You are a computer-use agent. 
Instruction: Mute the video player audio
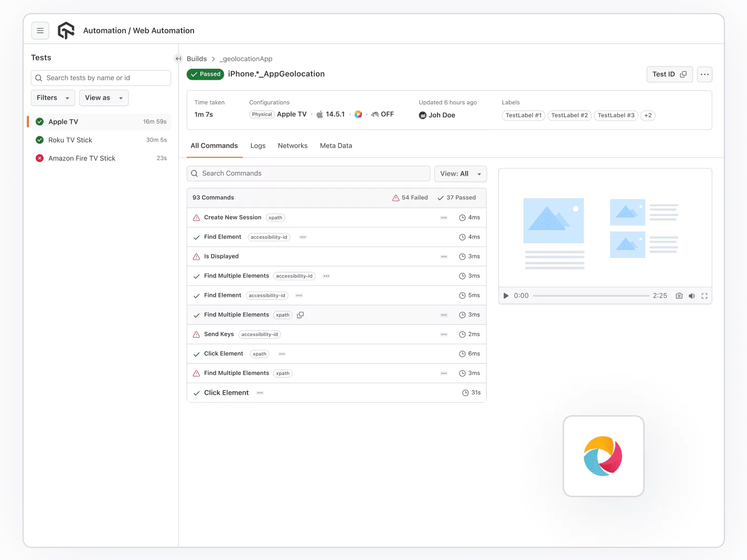pyautogui.click(x=691, y=296)
